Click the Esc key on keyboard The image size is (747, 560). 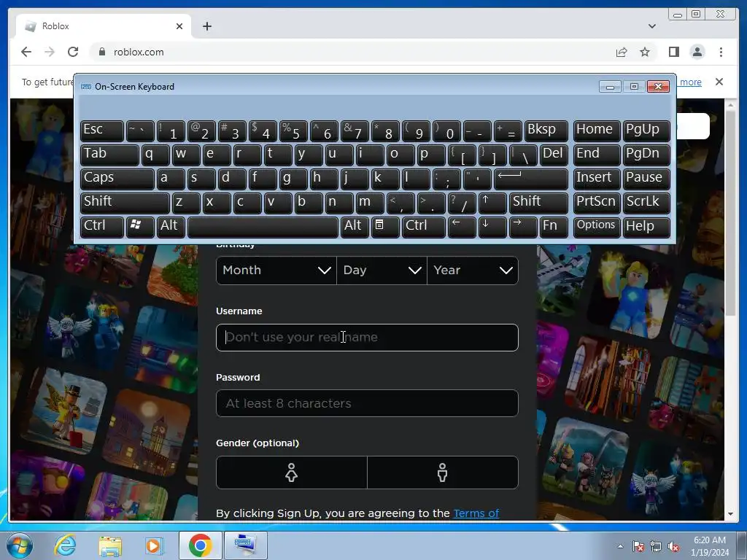[102, 131]
